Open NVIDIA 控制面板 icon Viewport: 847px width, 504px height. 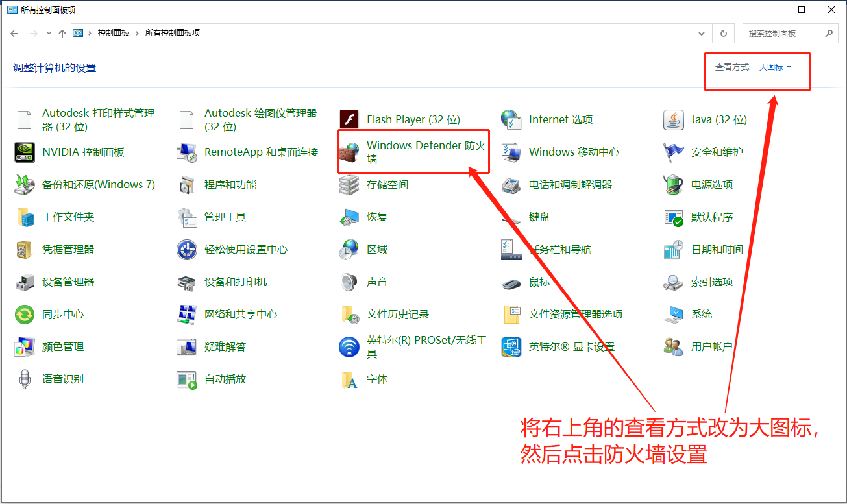tap(24, 152)
